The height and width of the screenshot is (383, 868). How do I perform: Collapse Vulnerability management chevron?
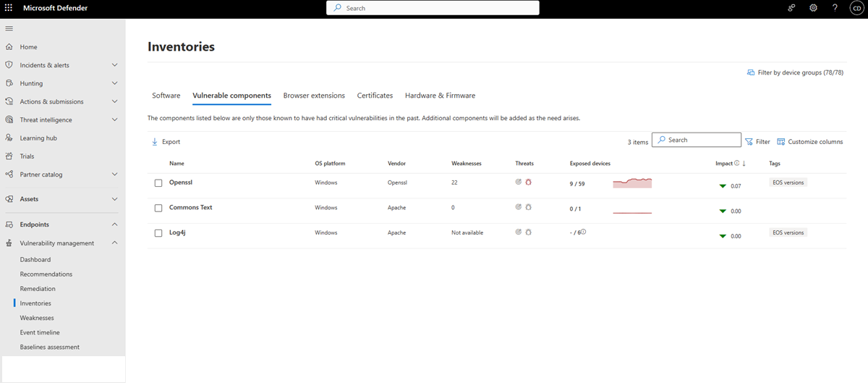[115, 243]
